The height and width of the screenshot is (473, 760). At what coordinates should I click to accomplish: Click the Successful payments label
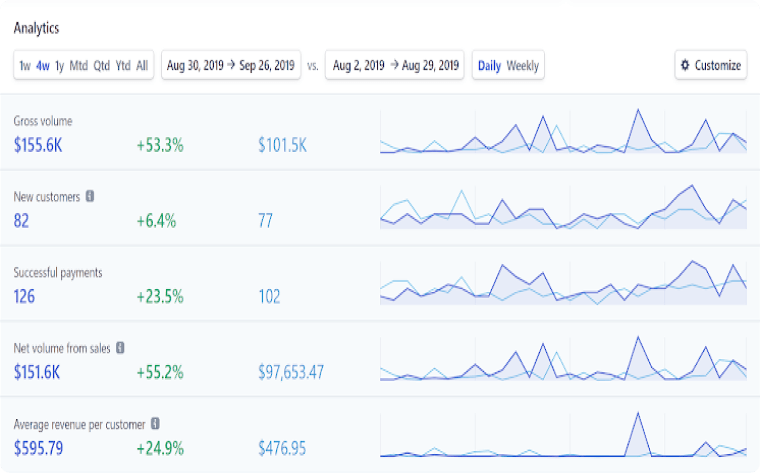(x=58, y=273)
